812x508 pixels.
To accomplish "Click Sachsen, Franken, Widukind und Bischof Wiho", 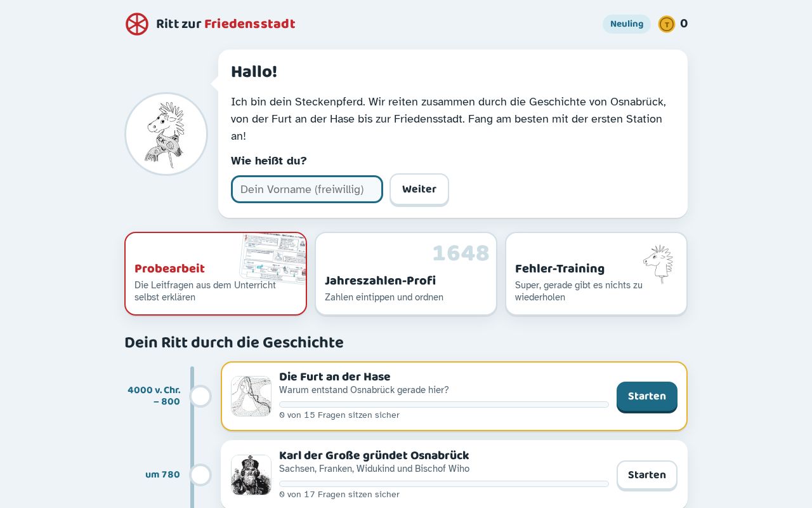I will coord(374,469).
